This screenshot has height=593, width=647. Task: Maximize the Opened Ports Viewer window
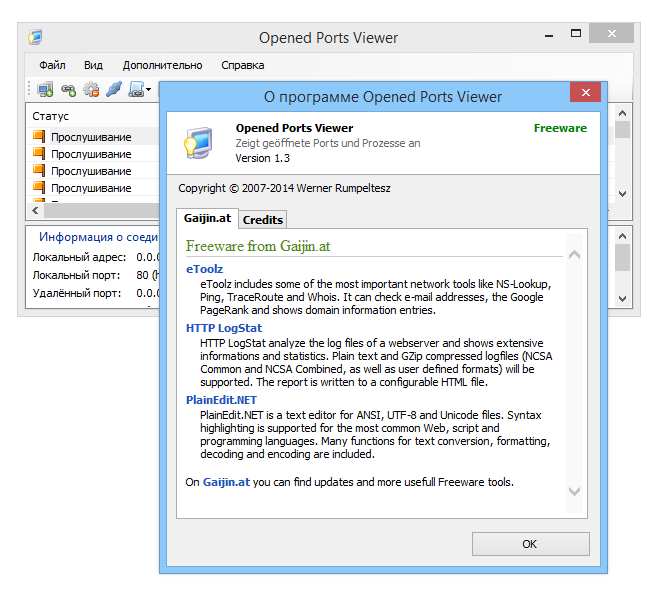click(x=576, y=34)
